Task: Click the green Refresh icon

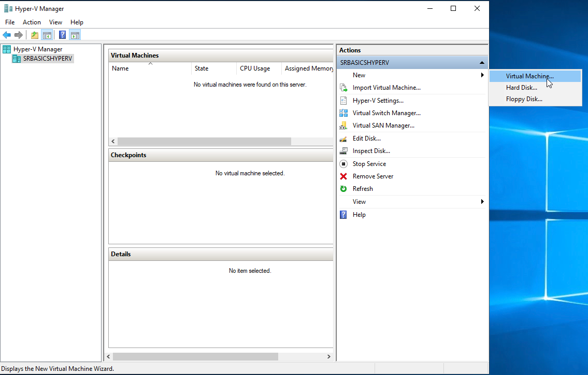Action: click(343, 189)
